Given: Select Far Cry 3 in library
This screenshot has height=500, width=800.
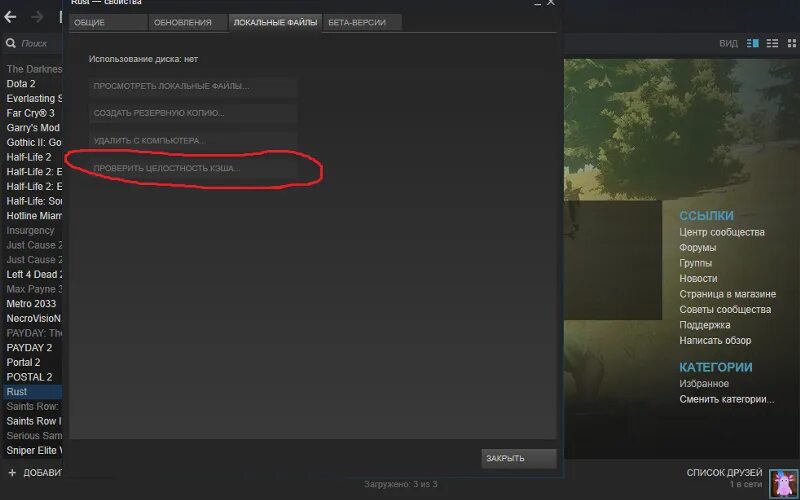Looking at the screenshot, I should click(x=30, y=113).
